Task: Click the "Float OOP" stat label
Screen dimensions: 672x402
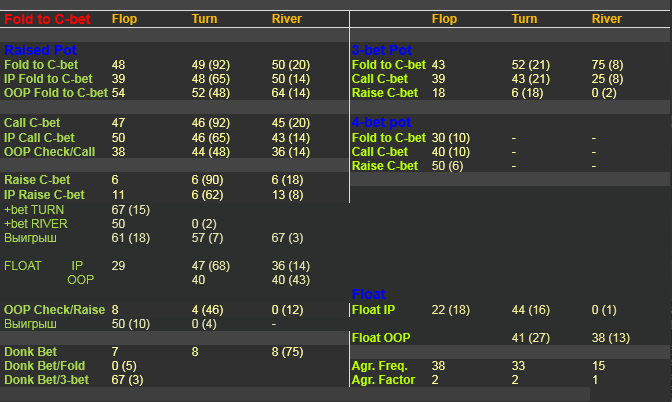Action: (381, 338)
